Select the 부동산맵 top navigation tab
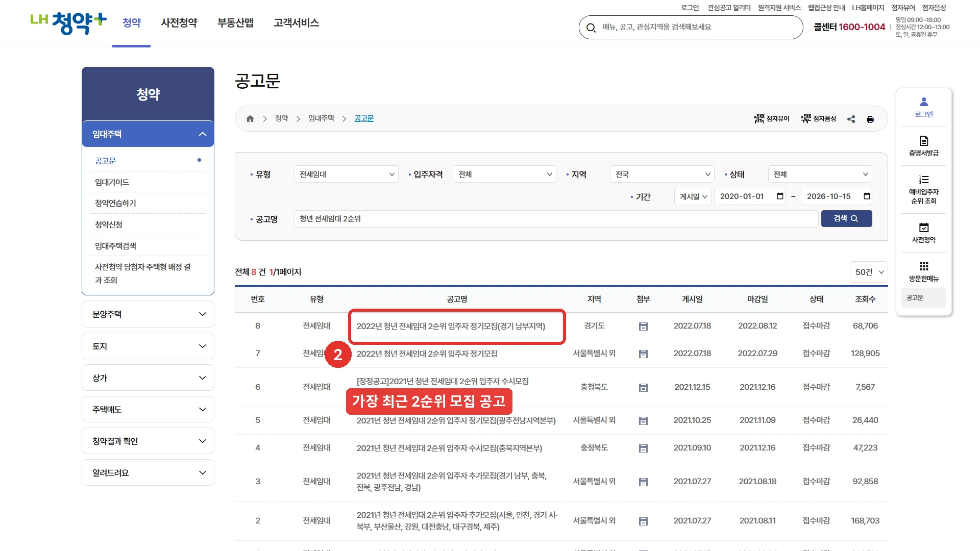The image size is (980, 551). 235,23
